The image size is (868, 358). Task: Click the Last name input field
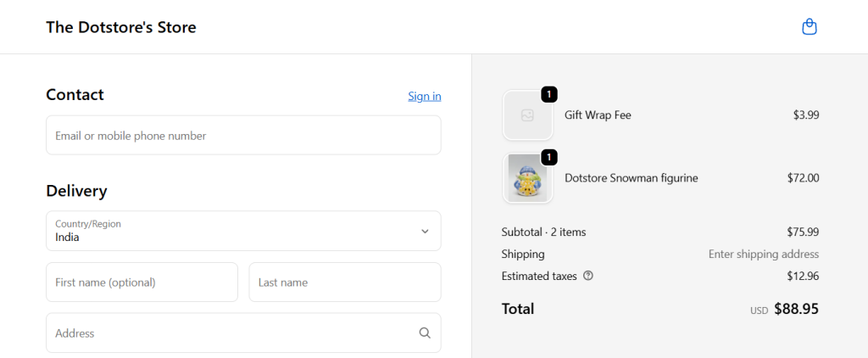(x=344, y=282)
